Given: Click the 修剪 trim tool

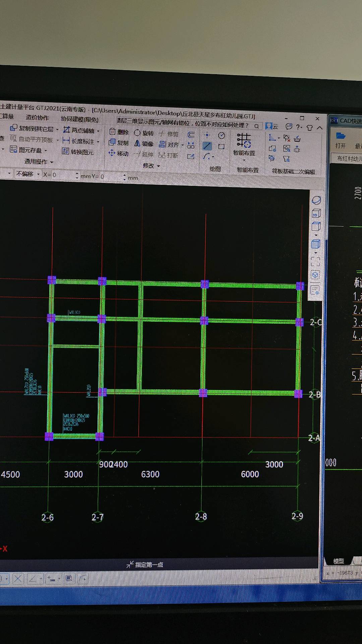Looking at the screenshot, I should (169, 134).
